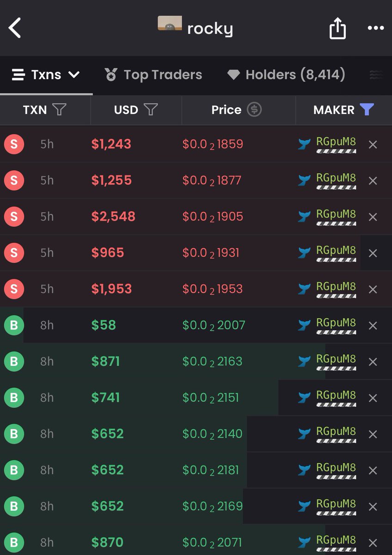Tap whale icon on $965 row

[x=304, y=253]
